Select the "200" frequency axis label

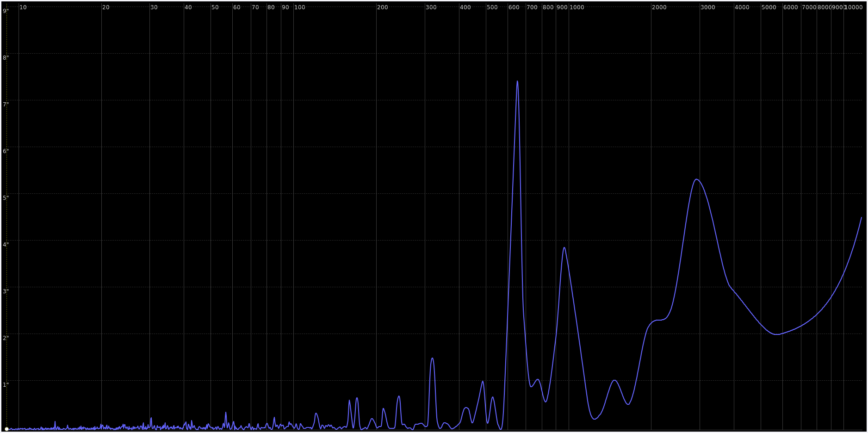383,7
